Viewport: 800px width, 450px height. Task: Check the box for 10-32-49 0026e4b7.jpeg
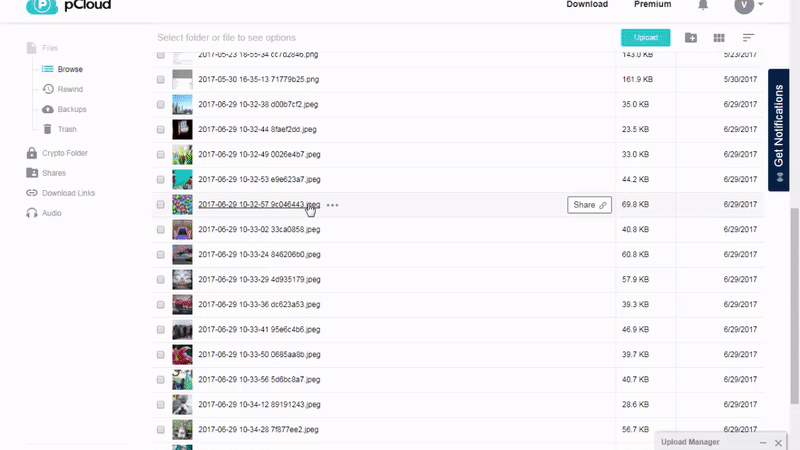click(161, 155)
